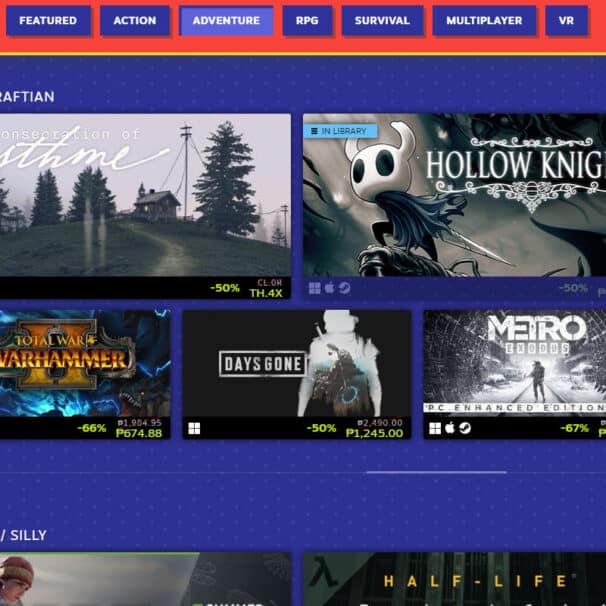Click SteamOS platform icon under Metro Exodus
The height and width of the screenshot is (606, 606).
tap(465, 428)
